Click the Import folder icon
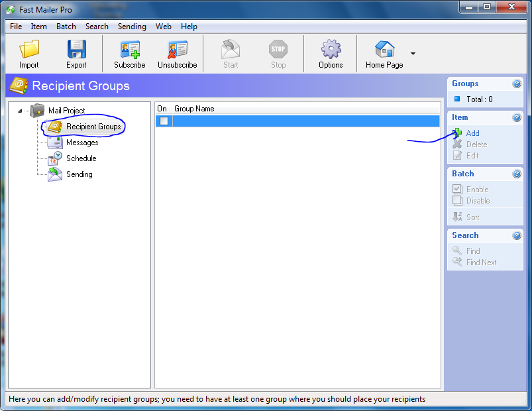The width and height of the screenshot is (532, 411). pos(29,49)
